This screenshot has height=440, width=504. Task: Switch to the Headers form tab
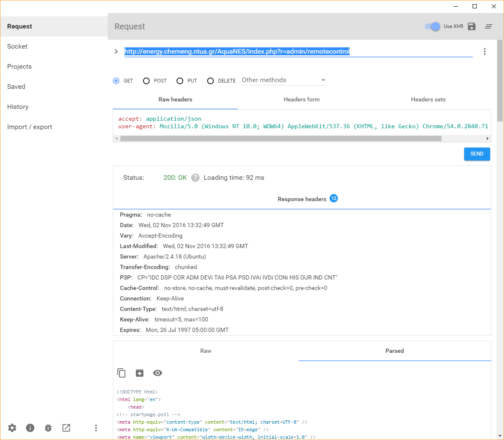(301, 100)
